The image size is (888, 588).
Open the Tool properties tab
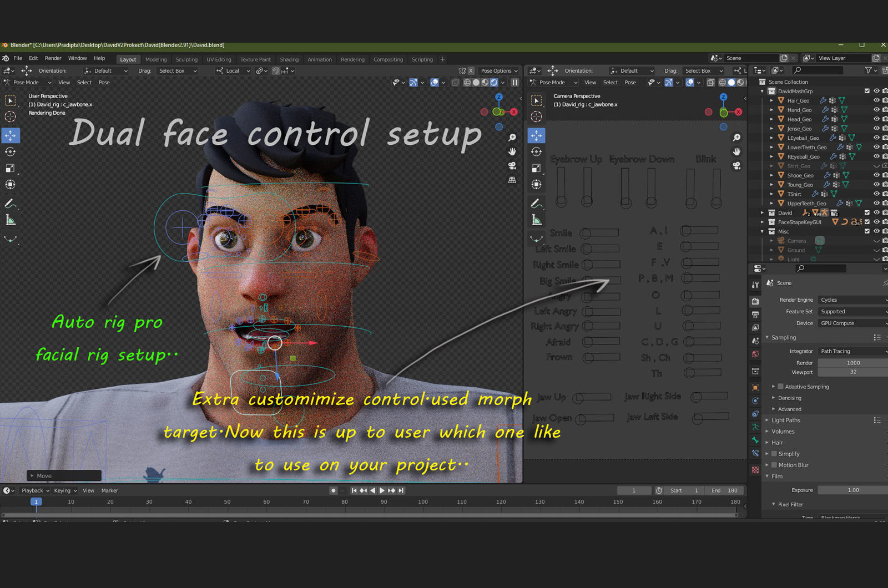pyautogui.click(x=755, y=285)
